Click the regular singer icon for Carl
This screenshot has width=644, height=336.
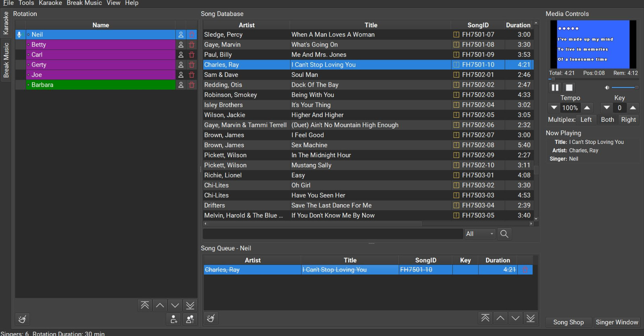pos(181,55)
